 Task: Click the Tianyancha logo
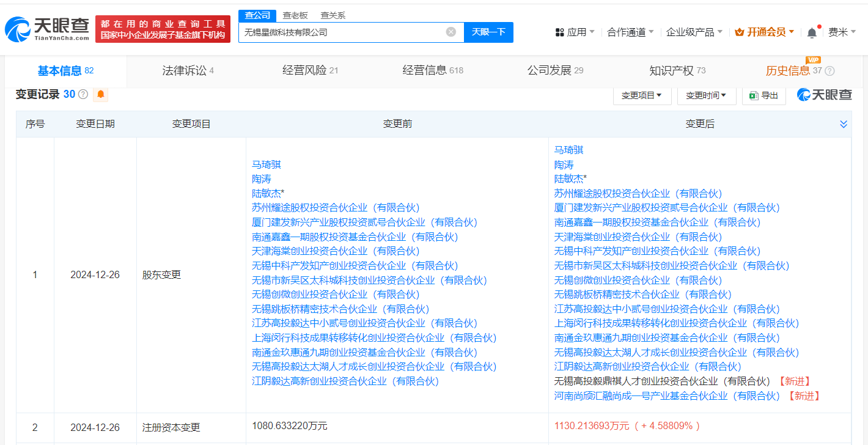click(47, 29)
